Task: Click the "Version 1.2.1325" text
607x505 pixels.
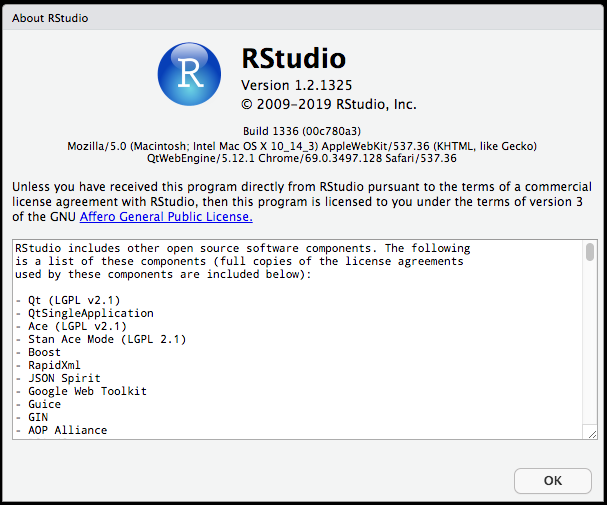Action: pos(297,85)
